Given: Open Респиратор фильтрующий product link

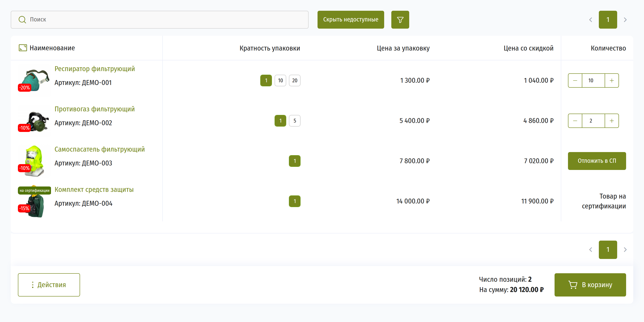Looking at the screenshot, I should pos(95,69).
